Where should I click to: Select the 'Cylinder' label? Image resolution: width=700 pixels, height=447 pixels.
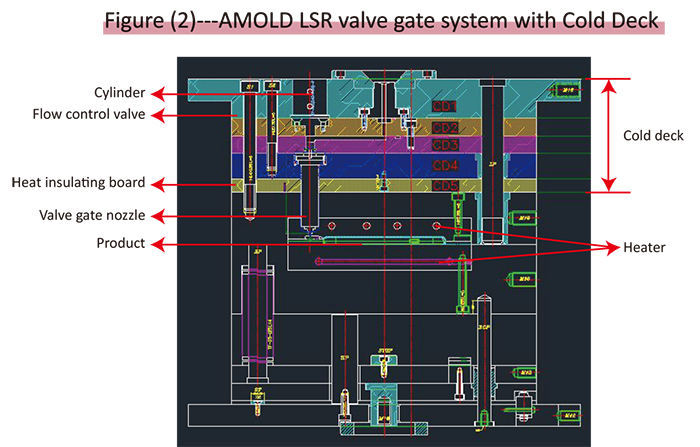[120, 92]
